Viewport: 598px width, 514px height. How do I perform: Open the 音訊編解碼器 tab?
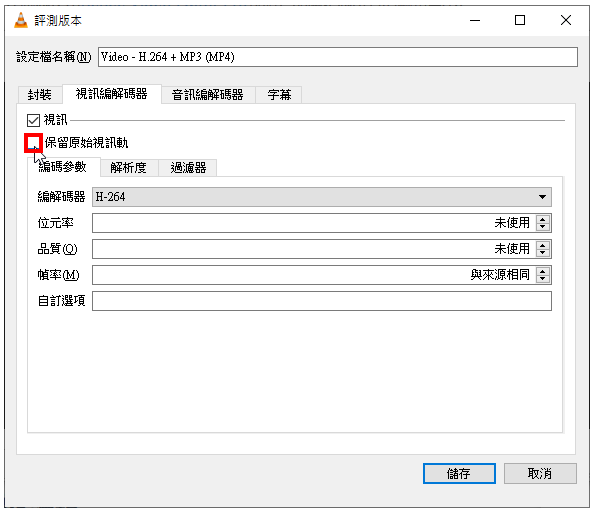(x=208, y=95)
